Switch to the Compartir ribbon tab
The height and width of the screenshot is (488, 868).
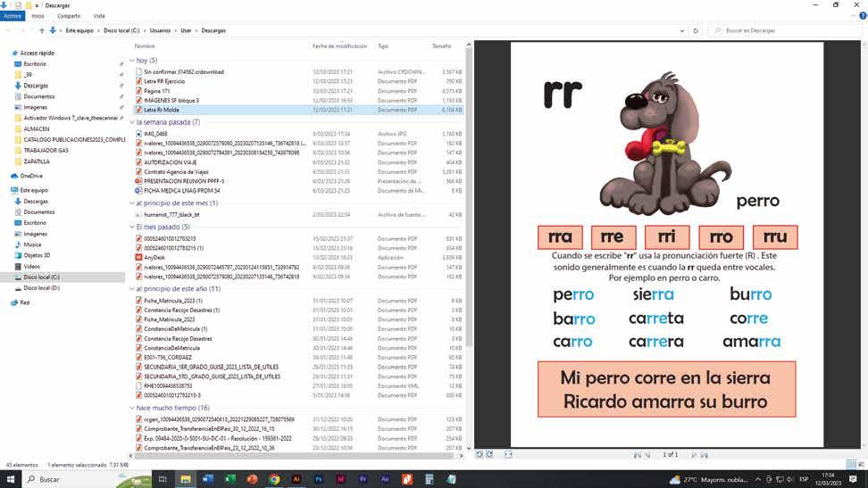click(69, 16)
